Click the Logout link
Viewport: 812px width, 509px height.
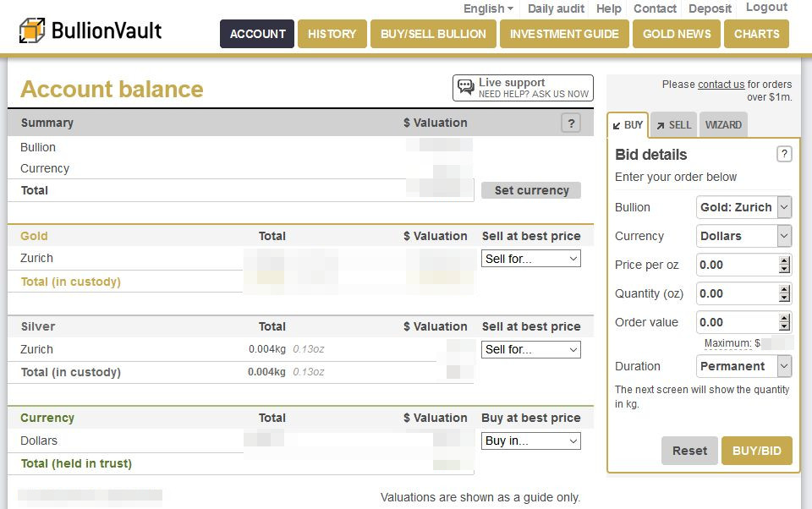click(766, 8)
